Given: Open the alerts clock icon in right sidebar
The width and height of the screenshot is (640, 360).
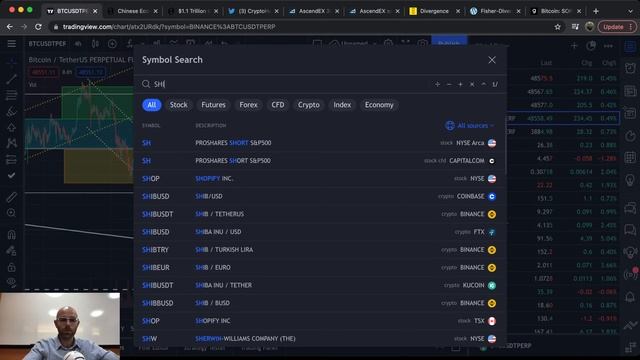Looking at the screenshot, I should tap(630, 68).
